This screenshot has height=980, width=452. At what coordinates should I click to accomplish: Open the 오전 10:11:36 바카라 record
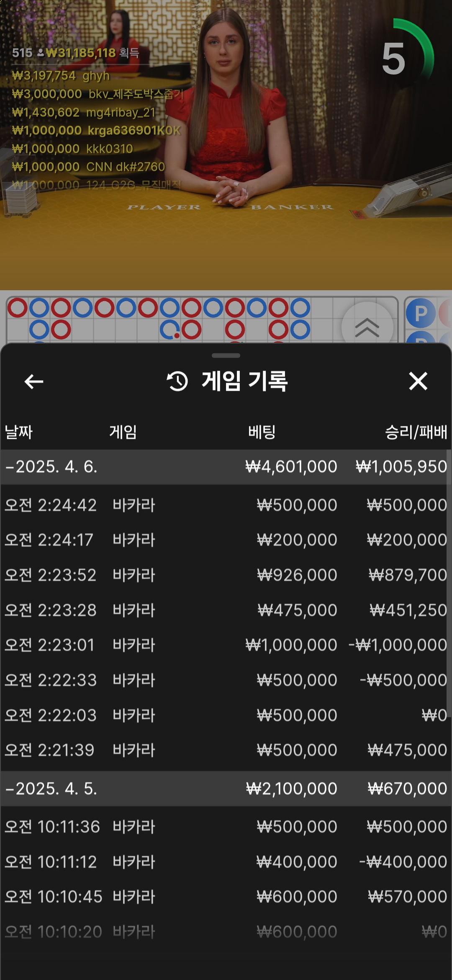[226, 827]
